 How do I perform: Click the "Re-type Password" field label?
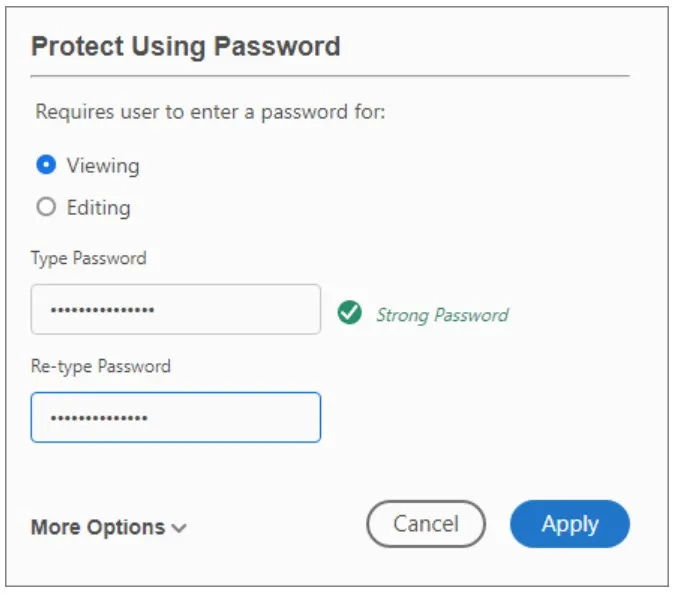[x=100, y=366]
